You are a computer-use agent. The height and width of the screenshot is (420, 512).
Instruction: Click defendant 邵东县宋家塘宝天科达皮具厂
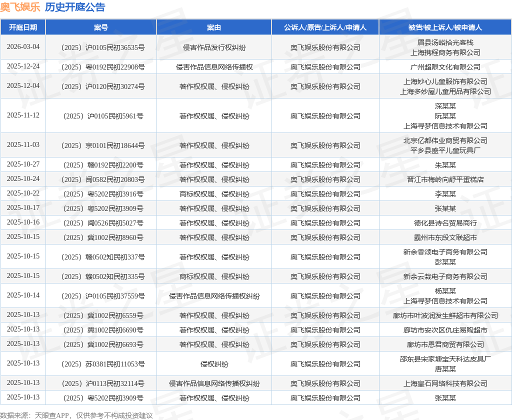click(x=445, y=359)
